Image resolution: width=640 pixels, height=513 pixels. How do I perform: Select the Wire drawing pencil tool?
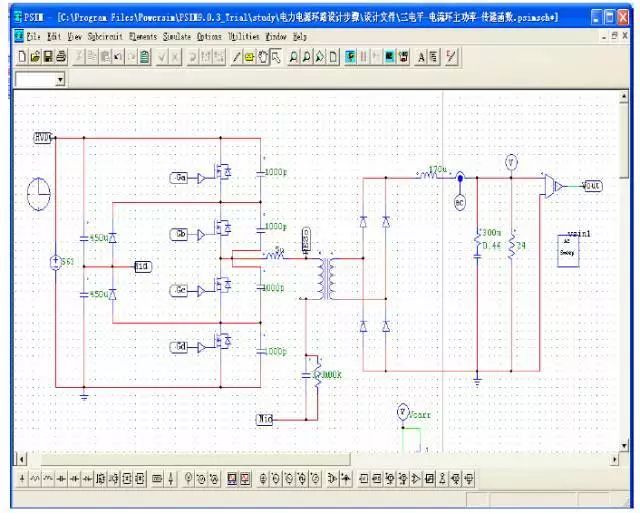coord(236,57)
